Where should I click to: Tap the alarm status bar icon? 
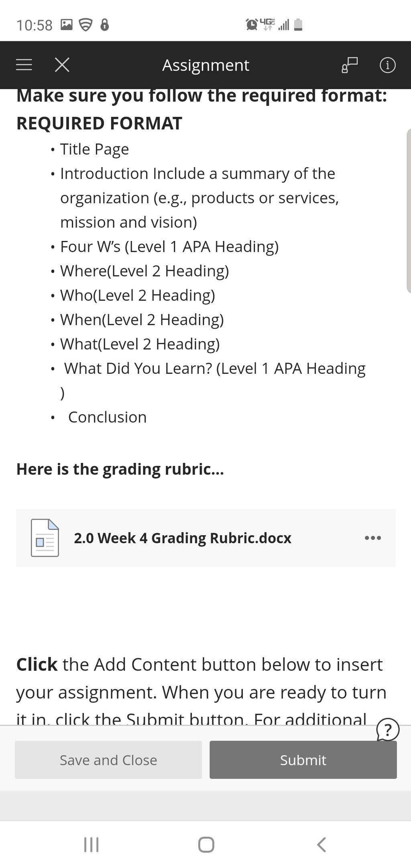pyautogui.click(x=252, y=25)
